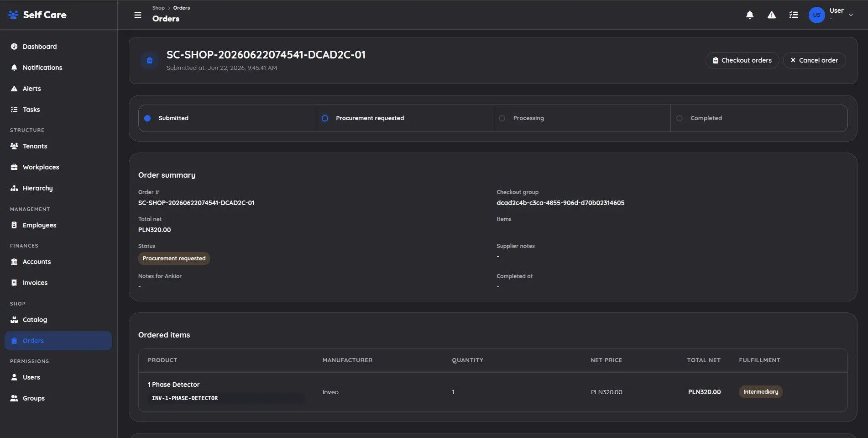Click the INV-1-PHASE-DETECTOR product code
The width and height of the screenshot is (868, 438).
tap(185, 398)
